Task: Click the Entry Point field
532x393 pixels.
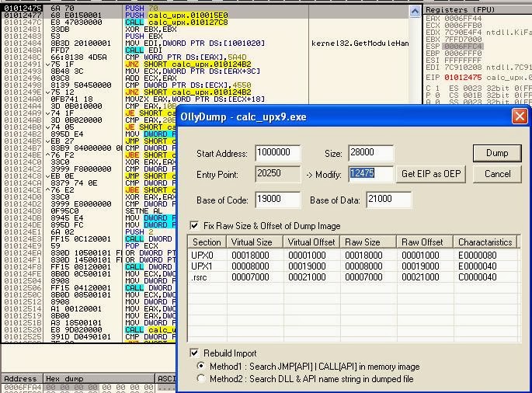Action: (x=277, y=174)
